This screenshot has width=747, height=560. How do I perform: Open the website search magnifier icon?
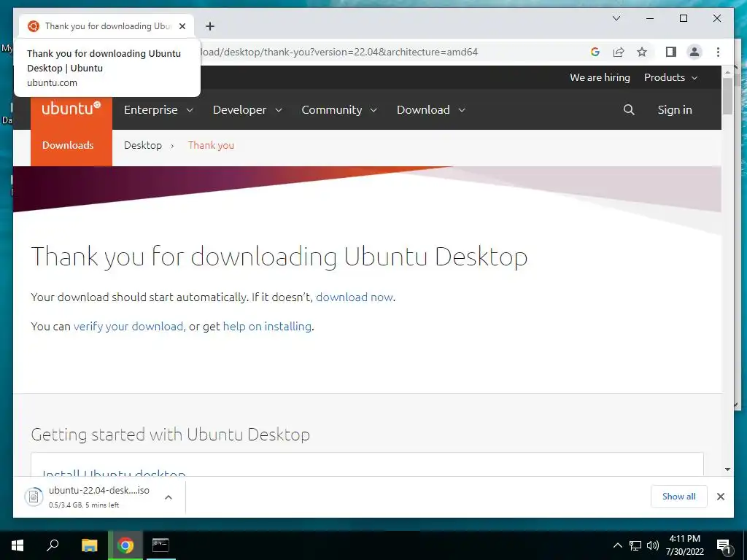[629, 110]
